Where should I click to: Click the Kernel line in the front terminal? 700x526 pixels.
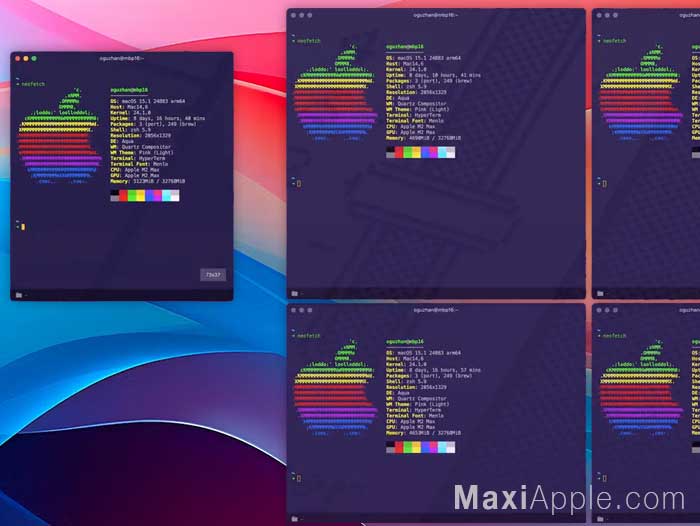pos(130,113)
